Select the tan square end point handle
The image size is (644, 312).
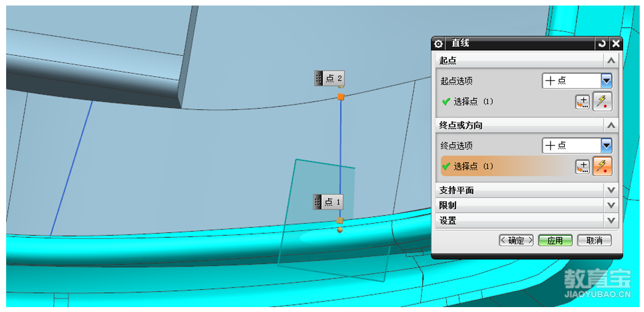tap(340, 220)
